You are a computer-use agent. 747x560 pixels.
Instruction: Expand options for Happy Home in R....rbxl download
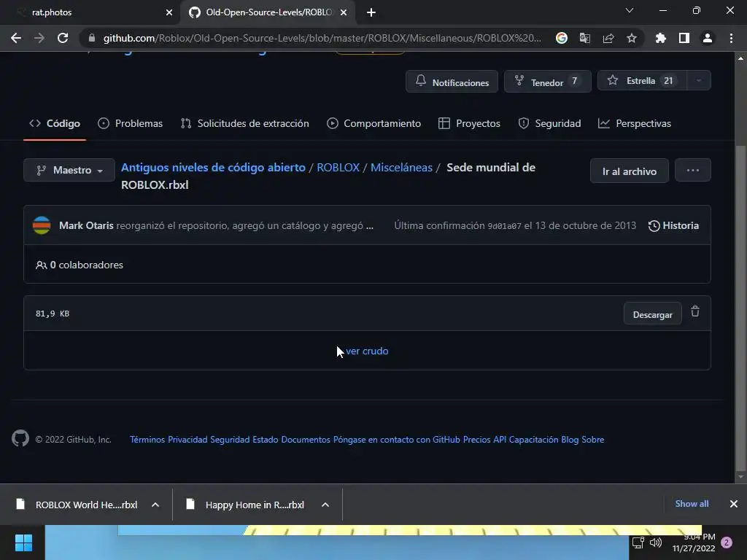325,505
